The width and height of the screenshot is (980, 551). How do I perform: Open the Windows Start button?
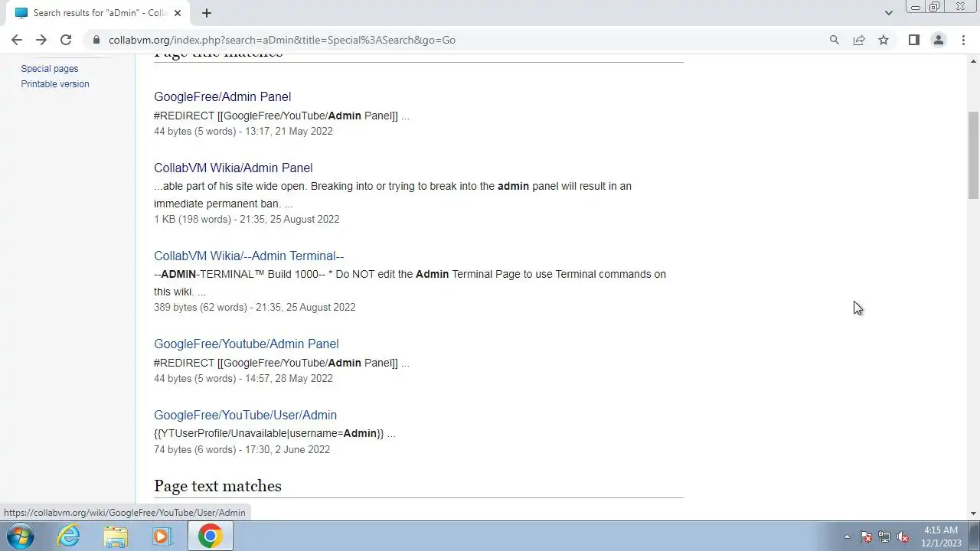[x=21, y=536]
